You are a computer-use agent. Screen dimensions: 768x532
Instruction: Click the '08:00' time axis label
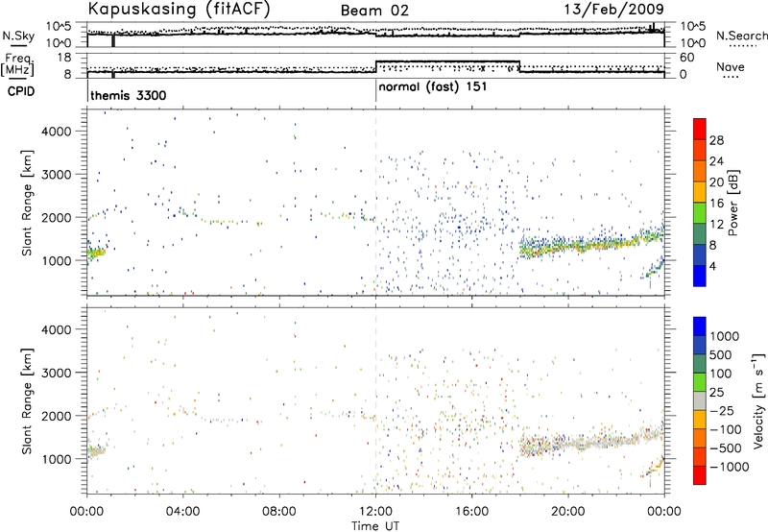[x=279, y=512]
